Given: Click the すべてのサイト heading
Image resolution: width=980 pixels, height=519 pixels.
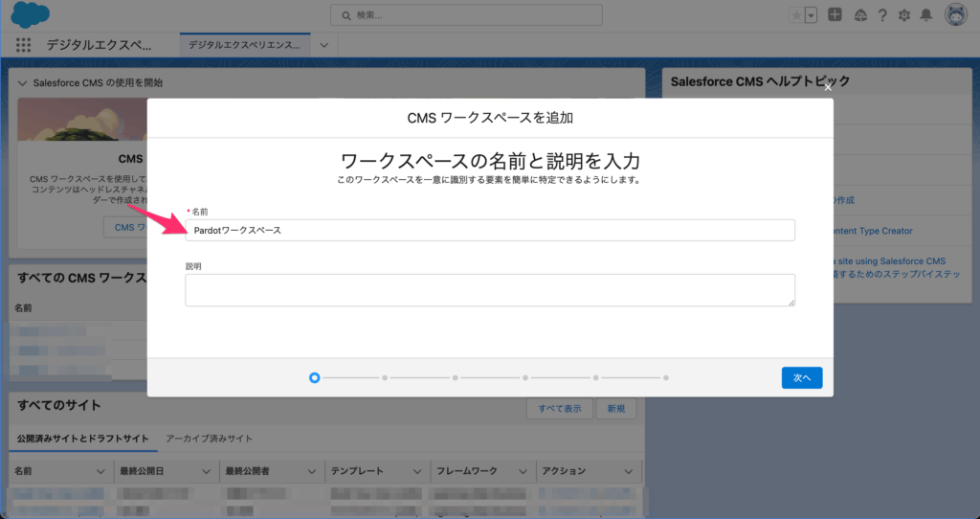Looking at the screenshot, I should (x=59, y=405).
